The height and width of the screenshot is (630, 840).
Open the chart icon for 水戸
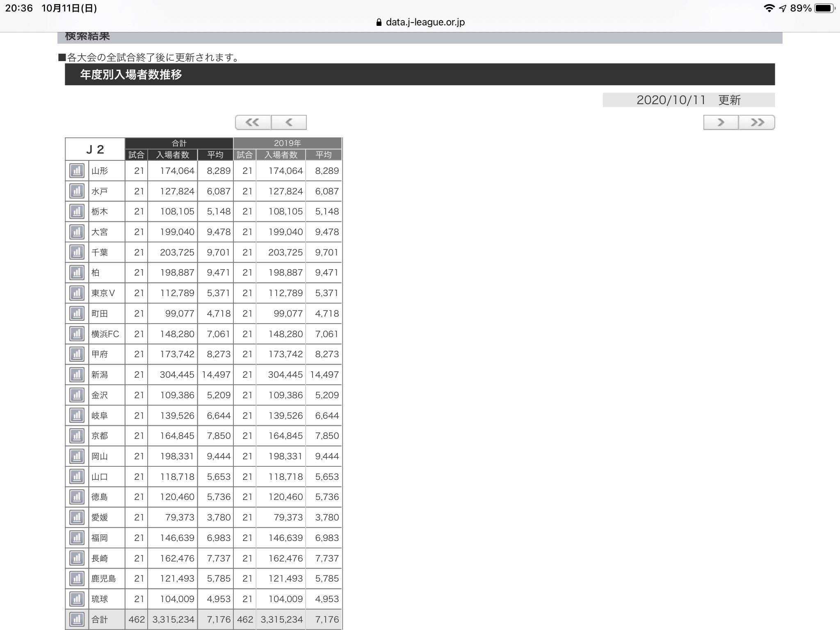pos(77,191)
